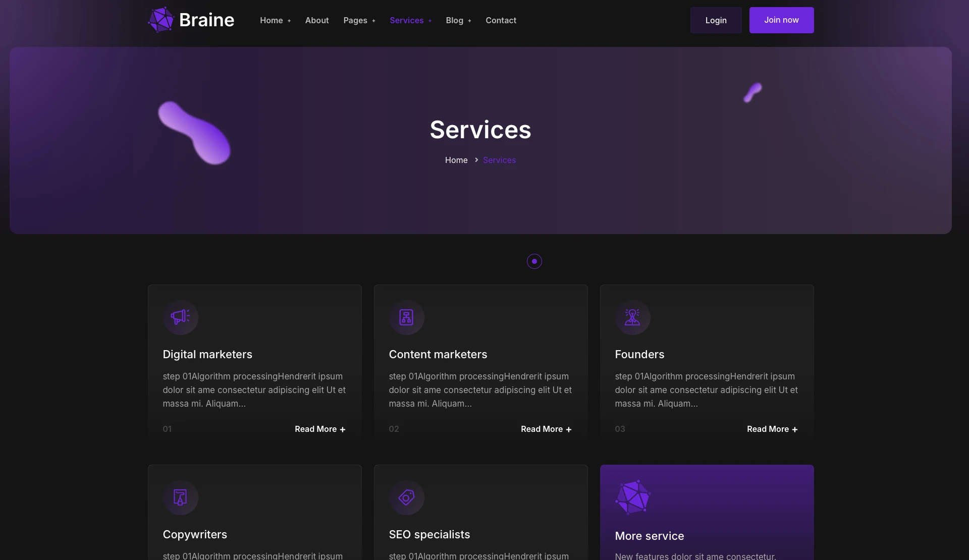The image size is (969, 560).
Task: Click the Content marketers flowchart icon
Action: coord(406,317)
